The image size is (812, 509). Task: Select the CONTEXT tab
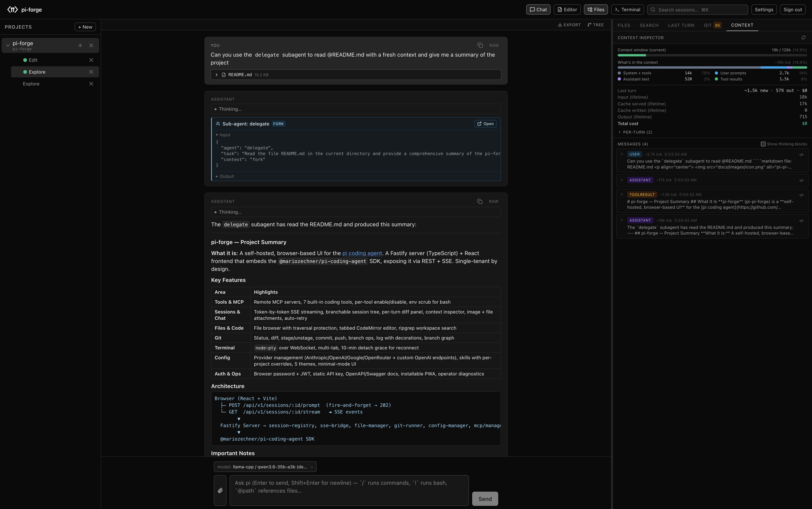(742, 25)
